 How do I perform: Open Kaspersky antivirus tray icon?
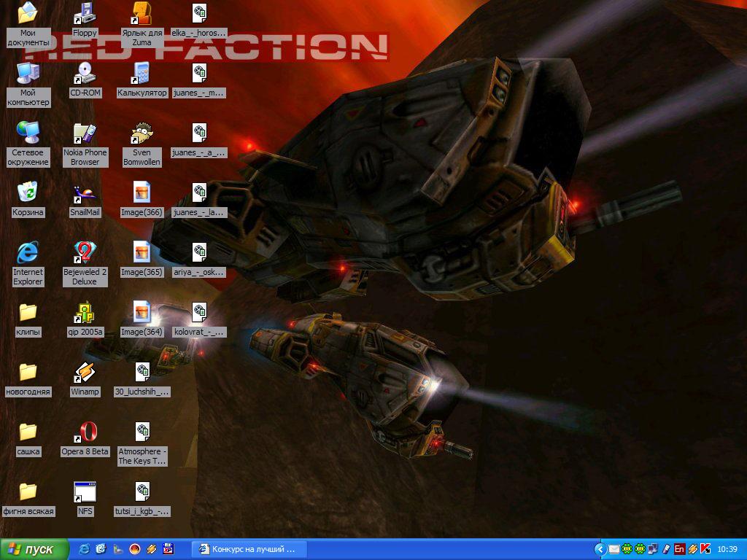click(705, 549)
